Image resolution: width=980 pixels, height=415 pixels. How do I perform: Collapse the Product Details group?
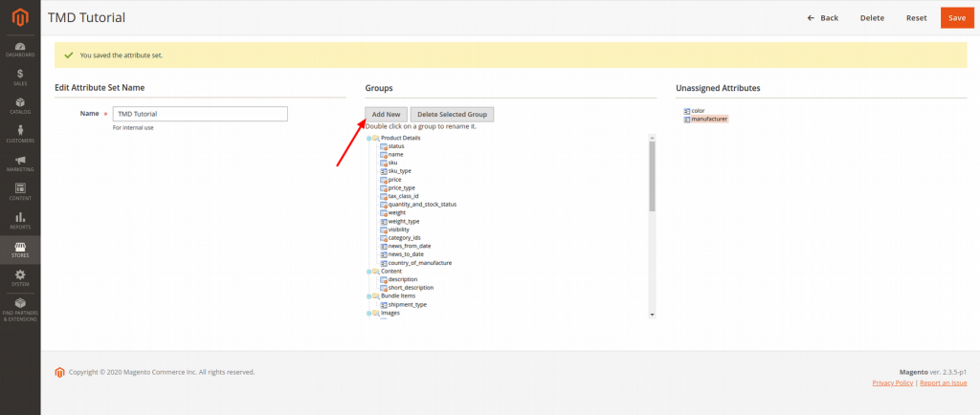click(x=368, y=138)
